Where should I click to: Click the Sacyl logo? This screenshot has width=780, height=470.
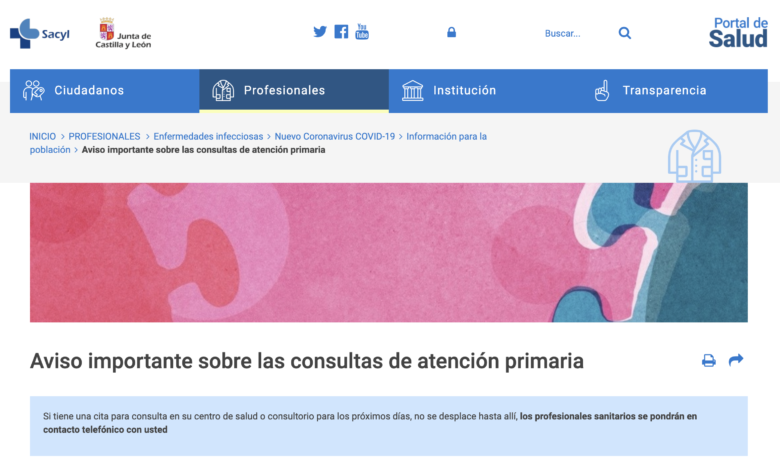[x=39, y=33]
